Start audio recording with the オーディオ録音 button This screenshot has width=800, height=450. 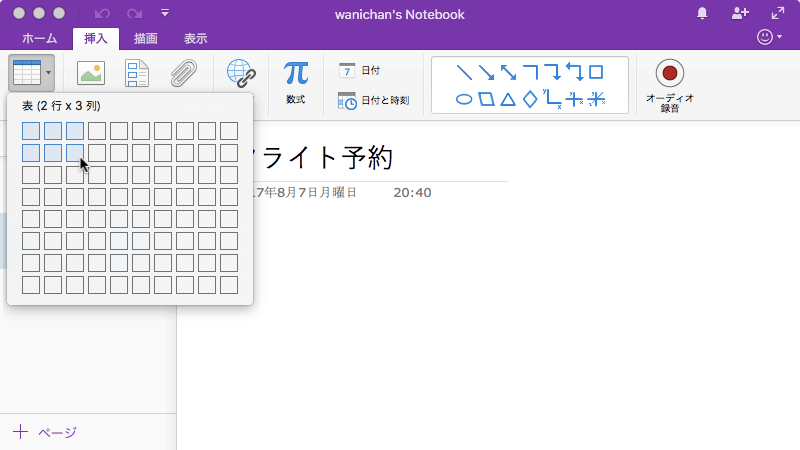point(669,85)
